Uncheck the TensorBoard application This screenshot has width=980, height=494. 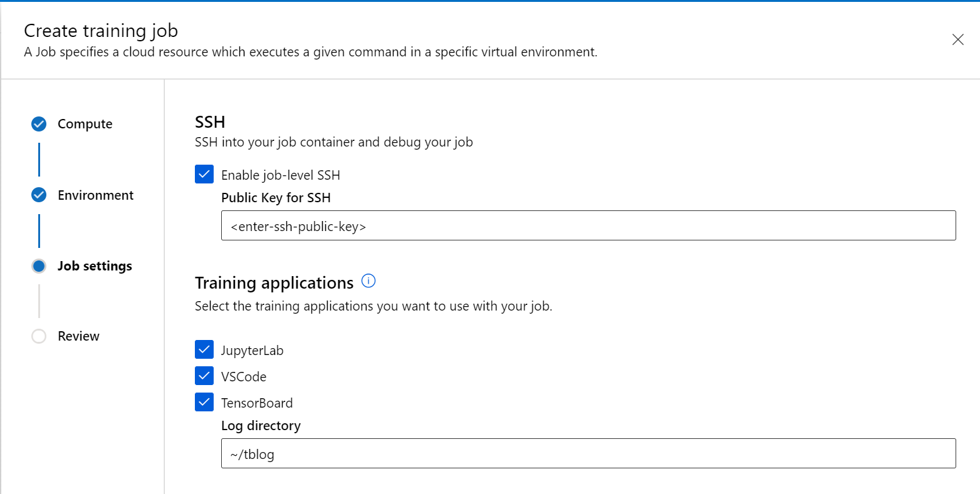point(204,403)
